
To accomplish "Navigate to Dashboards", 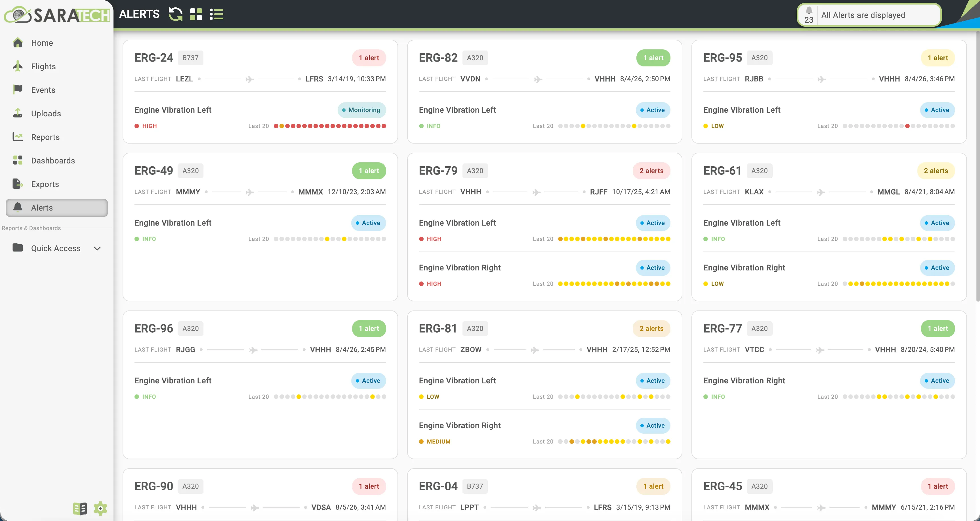I will [x=53, y=161].
